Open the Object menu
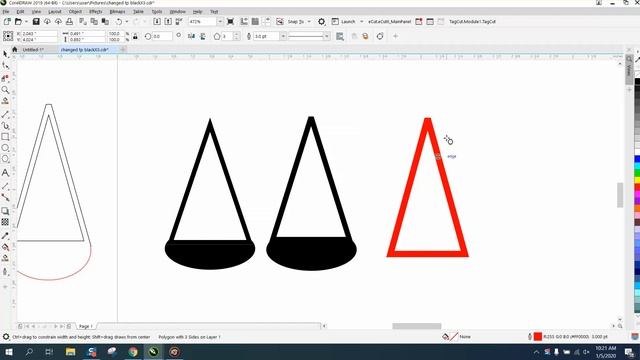The image size is (640, 360). pyautogui.click(x=75, y=12)
